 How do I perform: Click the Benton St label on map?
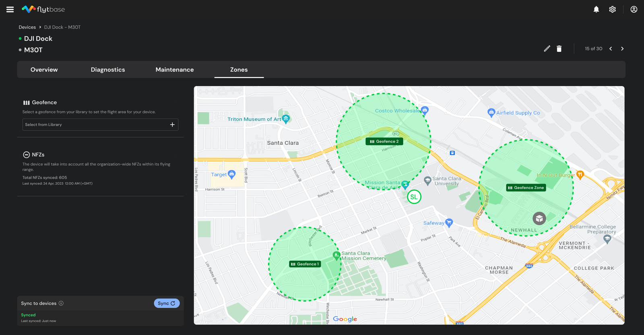[x=326, y=193]
